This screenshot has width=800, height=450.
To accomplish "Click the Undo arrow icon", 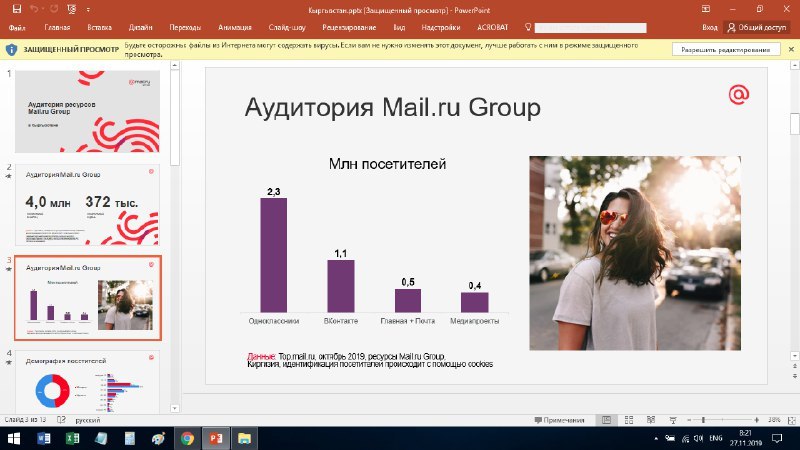I will pyautogui.click(x=34, y=9).
